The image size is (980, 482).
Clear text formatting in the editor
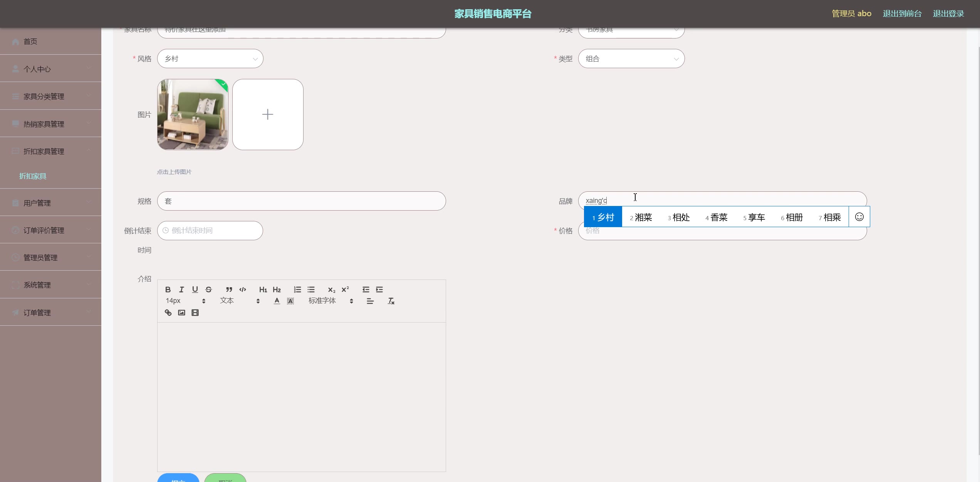pos(391,301)
